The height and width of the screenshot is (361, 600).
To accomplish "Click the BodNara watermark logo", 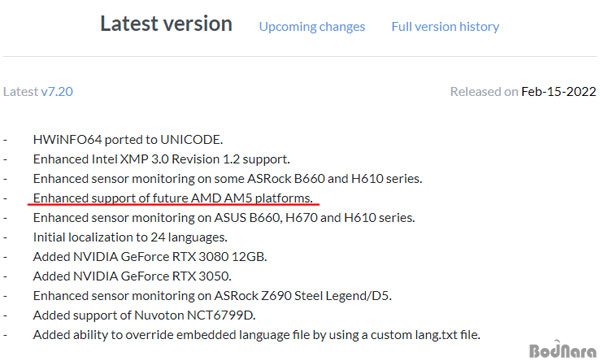I will [562, 350].
